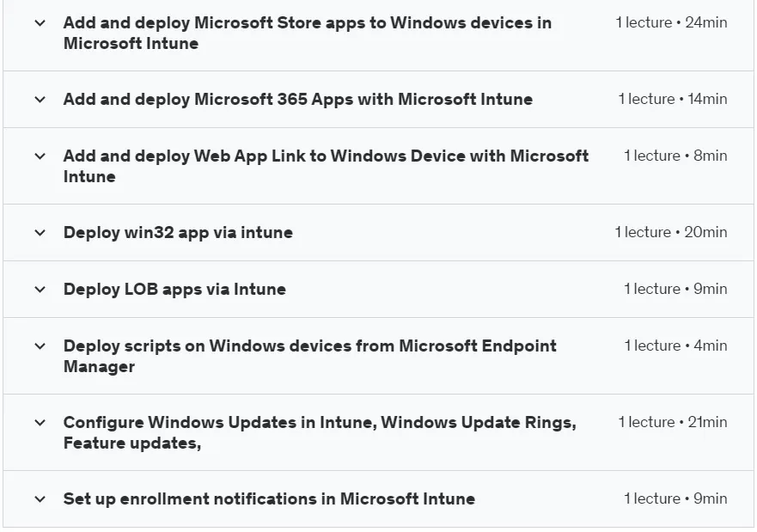This screenshot has height=532, width=757.
Task: Expand chevron beside Microsoft Store apps section
Action: pos(40,22)
